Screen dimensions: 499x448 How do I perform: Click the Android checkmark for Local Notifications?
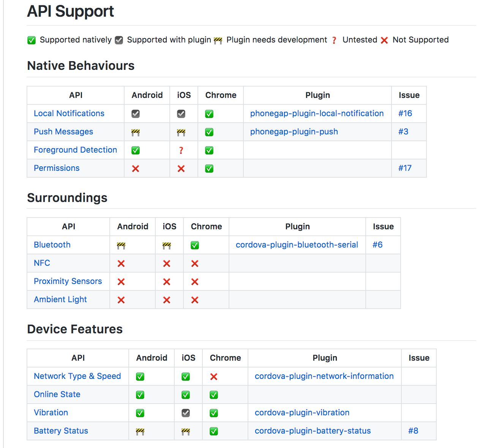coord(136,114)
